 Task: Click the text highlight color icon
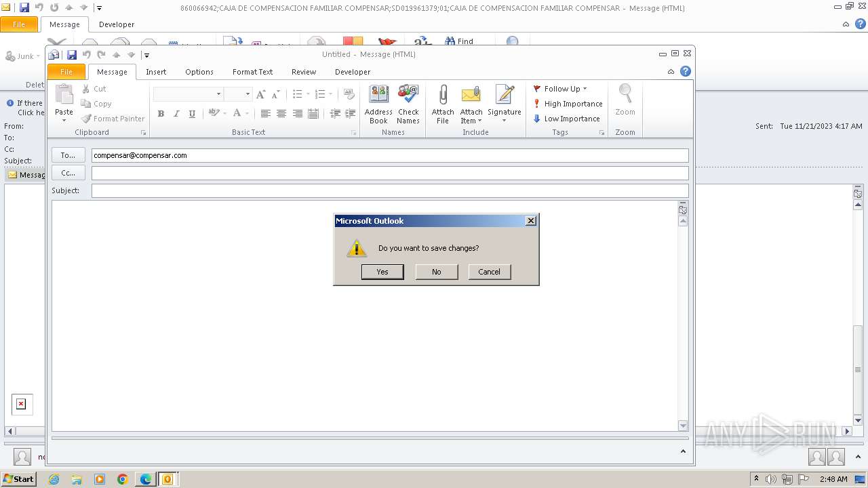[x=214, y=113]
